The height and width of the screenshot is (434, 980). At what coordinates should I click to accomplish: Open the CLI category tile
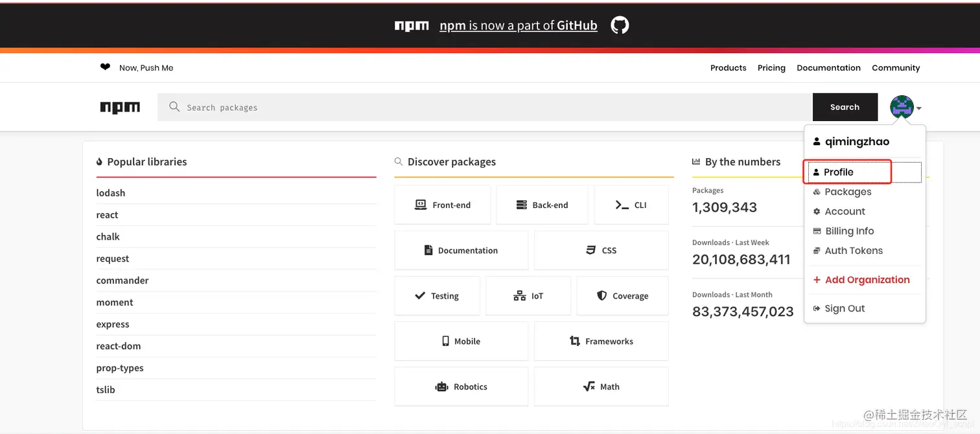tap(631, 205)
